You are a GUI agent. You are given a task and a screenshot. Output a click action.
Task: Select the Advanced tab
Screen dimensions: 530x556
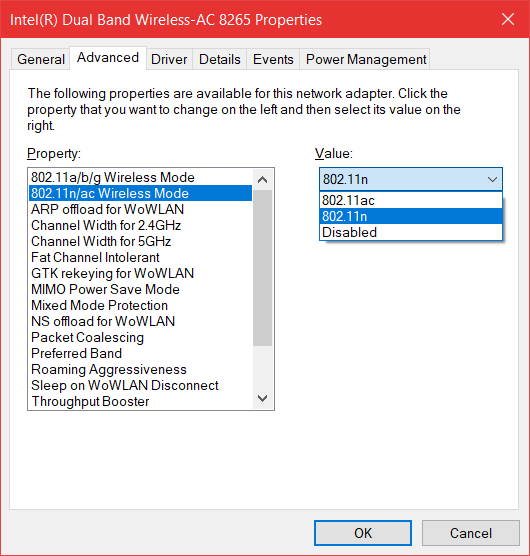108,58
